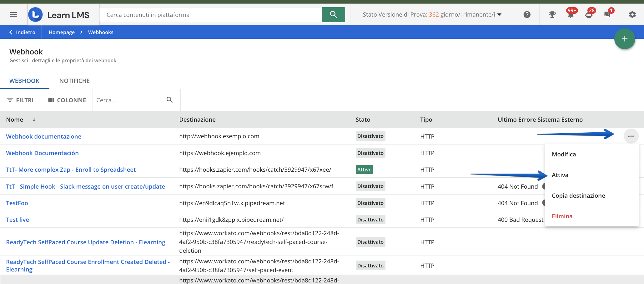The width and height of the screenshot is (644, 284).
Task: Open the settings gear icon
Action: pos(632,15)
